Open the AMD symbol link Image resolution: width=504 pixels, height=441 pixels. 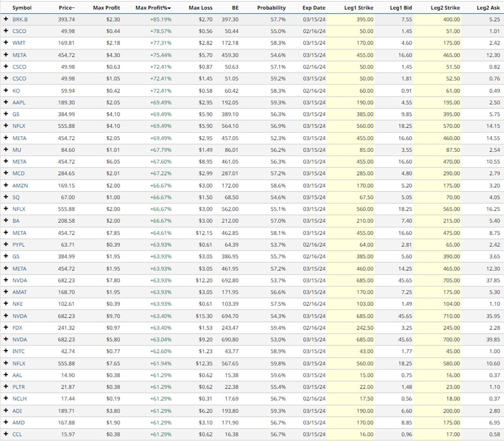(x=18, y=422)
